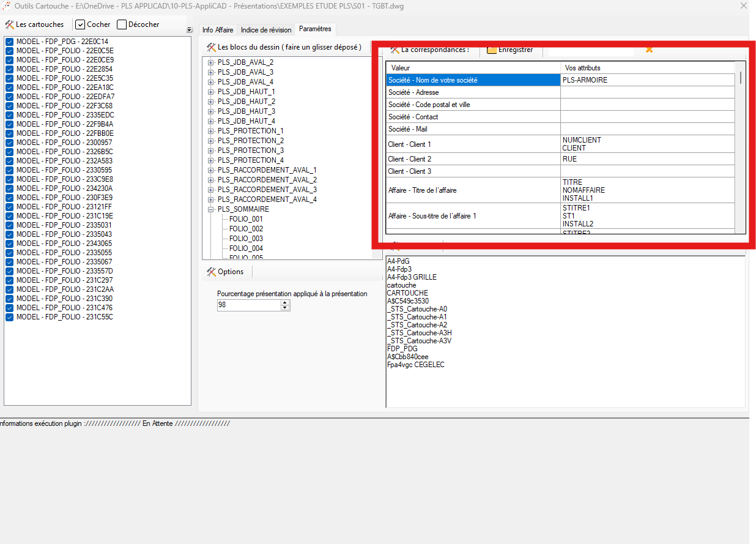Click the Options tools icon

pos(211,272)
